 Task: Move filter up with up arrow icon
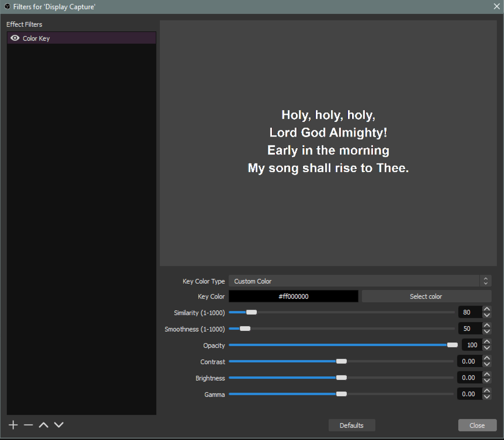[44, 425]
